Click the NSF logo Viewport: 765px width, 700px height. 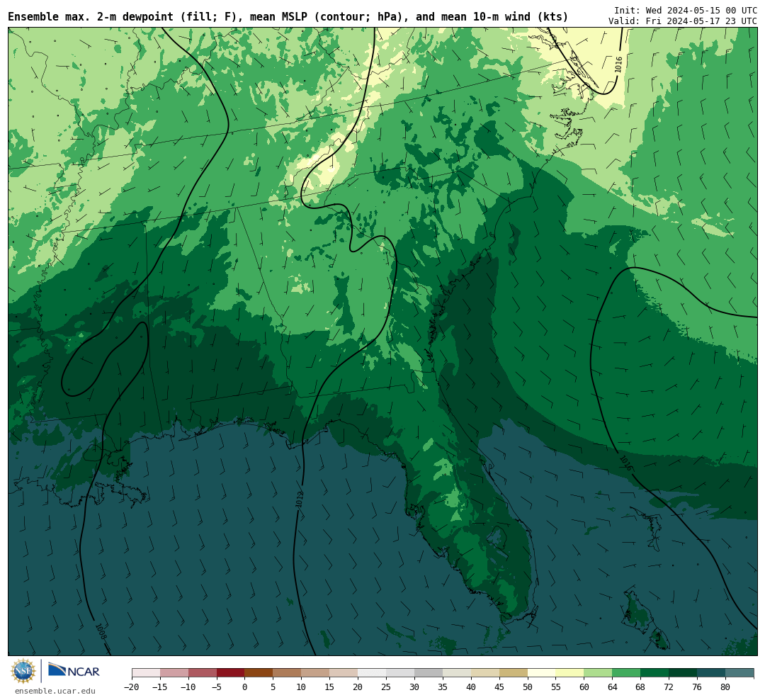[x=23, y=671]
